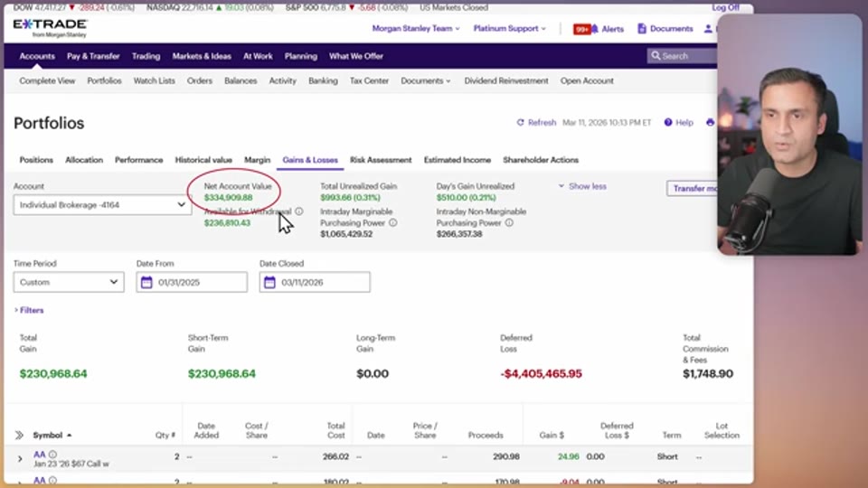Click the info icon beside Available for Withdrawal
The image size is (868, 488).
[299, 211]
